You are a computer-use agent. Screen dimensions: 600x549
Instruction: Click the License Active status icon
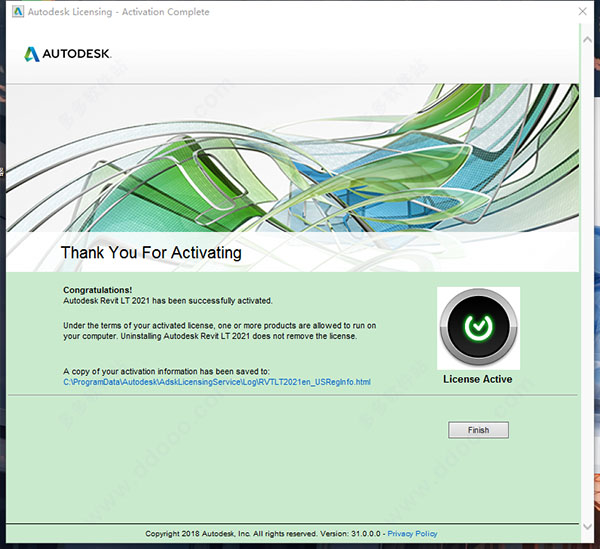coord(478,328)
